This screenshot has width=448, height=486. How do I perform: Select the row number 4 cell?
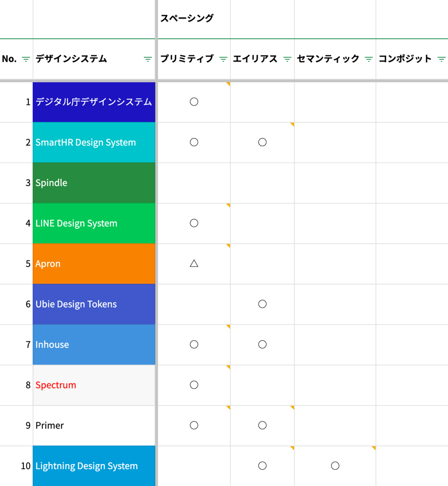click(16, 224)
